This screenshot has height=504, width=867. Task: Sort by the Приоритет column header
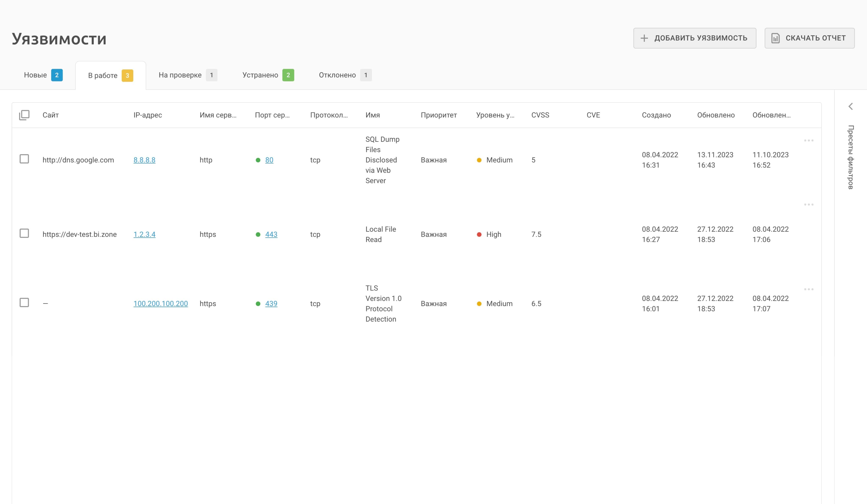click(439, 115)
